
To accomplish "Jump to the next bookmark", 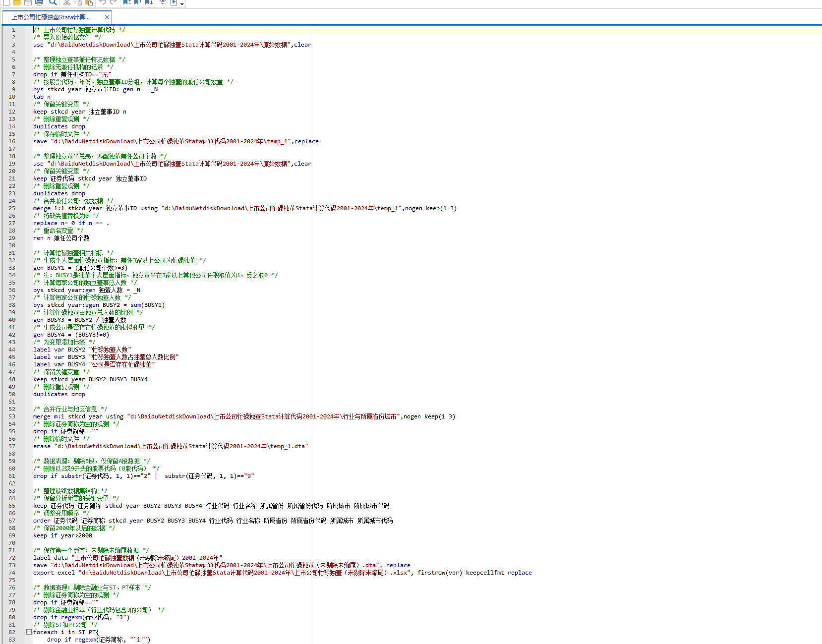I will [x=149, y=2].
